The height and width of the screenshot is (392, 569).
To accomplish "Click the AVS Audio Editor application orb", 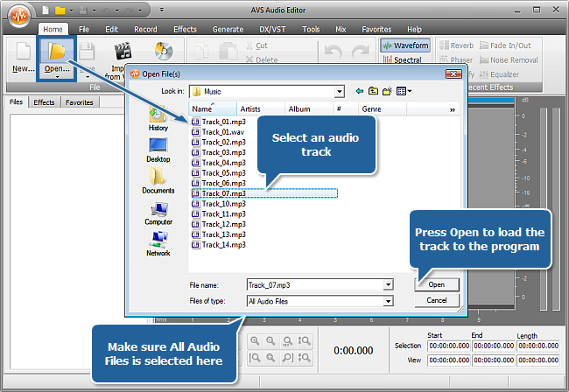I will tap(19, 15).
